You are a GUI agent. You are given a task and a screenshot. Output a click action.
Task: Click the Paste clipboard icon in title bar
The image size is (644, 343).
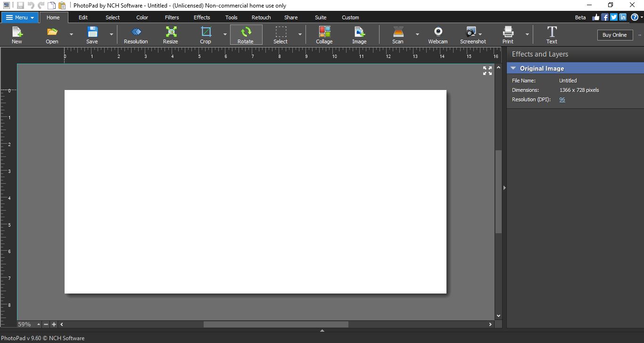click(62, 6)
